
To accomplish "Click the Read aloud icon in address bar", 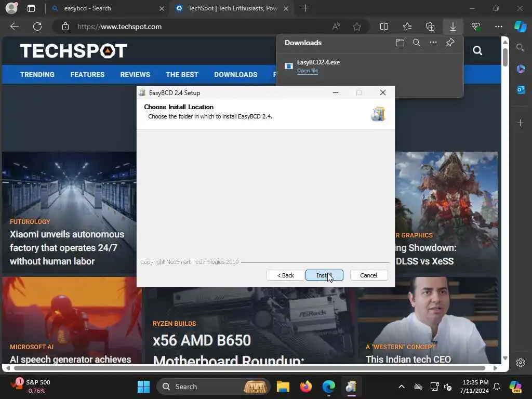I will tap(336, 26).
